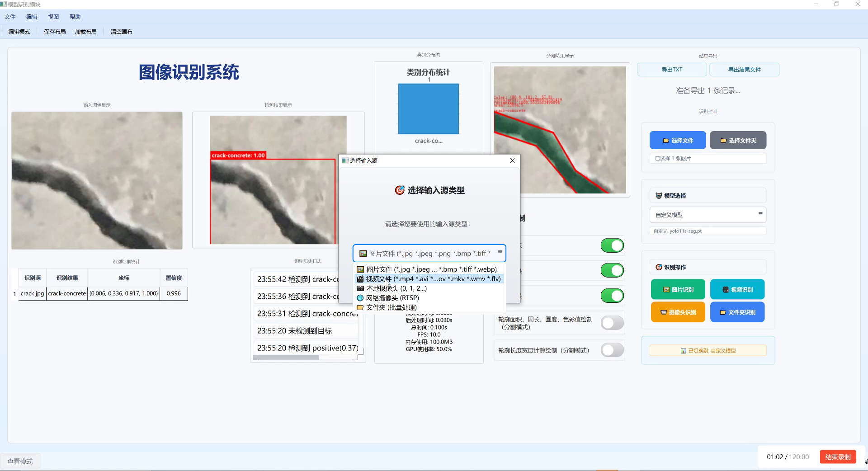868x471 pixels.
Task: Switch to 编辑模式 in toolbar
Action: [19, 32]
